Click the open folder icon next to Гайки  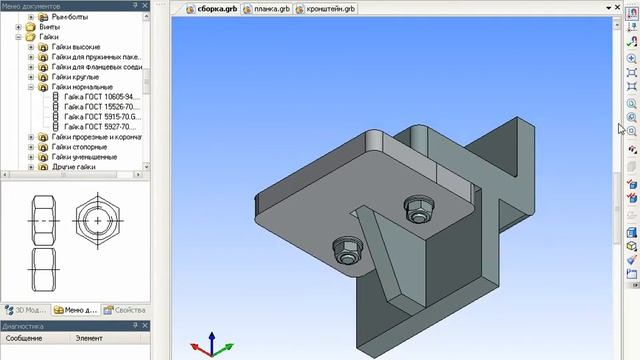click(x=31, y=37)
